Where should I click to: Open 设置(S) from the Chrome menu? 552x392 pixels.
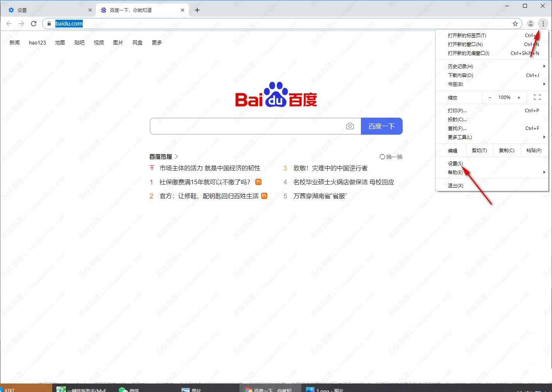492,163
